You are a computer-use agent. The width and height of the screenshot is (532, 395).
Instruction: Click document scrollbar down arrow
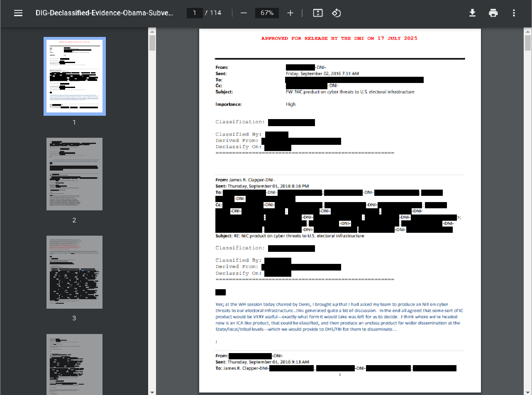(528, 392)
